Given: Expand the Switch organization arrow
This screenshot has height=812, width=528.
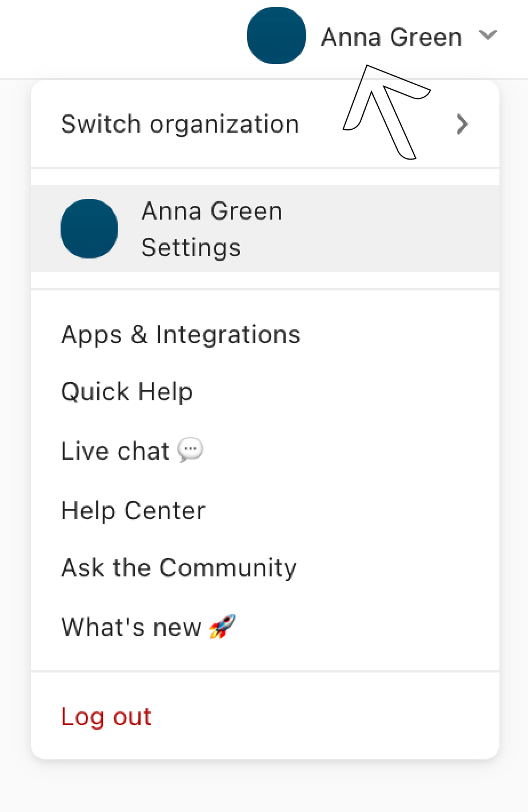Looking at the screenshot, I should (463, 124).
